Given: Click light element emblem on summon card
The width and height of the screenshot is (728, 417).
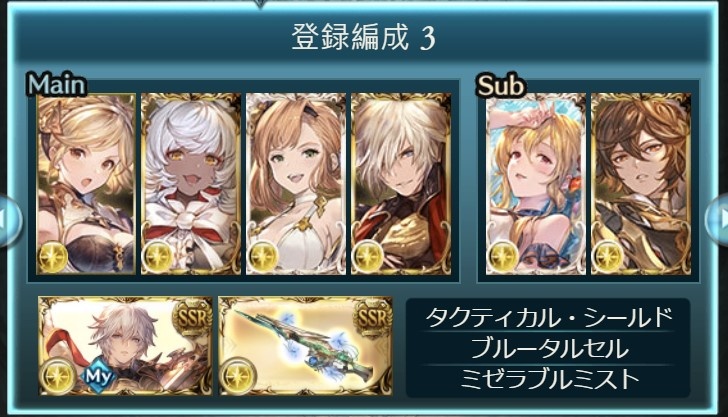Looking at the screenshot, I should pos(58,375).
